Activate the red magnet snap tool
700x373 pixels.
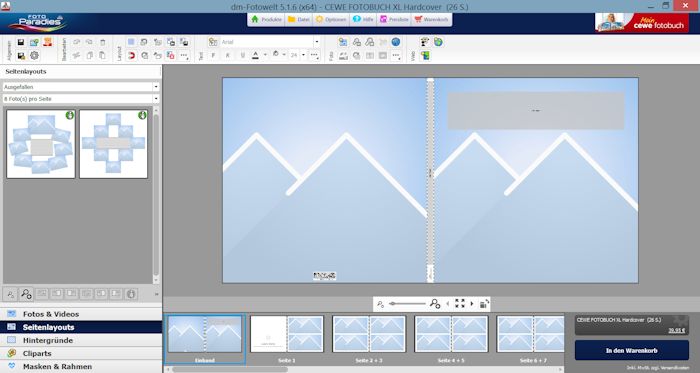pyautogui.click(x=131, y=56)
